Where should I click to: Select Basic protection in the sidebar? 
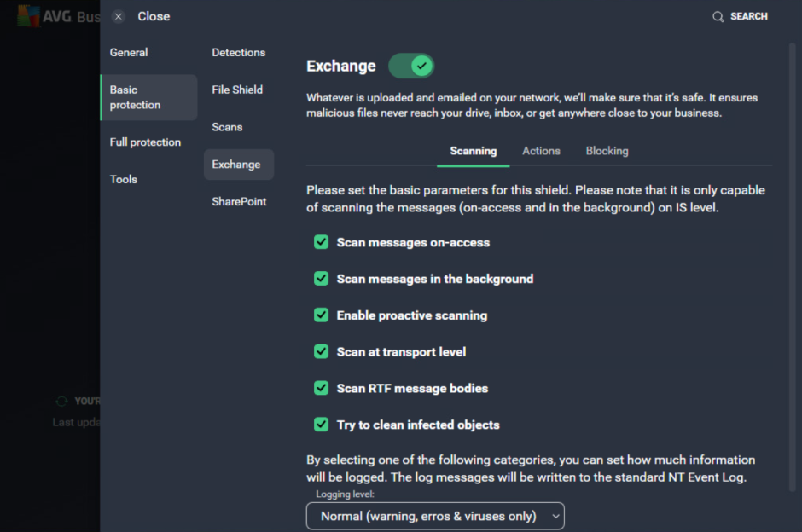point(137,96)
